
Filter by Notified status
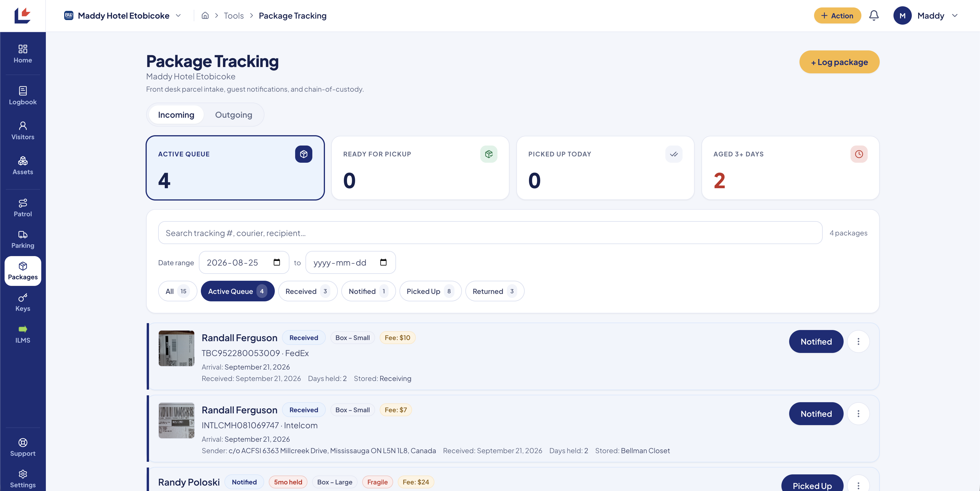coord(368,291)
